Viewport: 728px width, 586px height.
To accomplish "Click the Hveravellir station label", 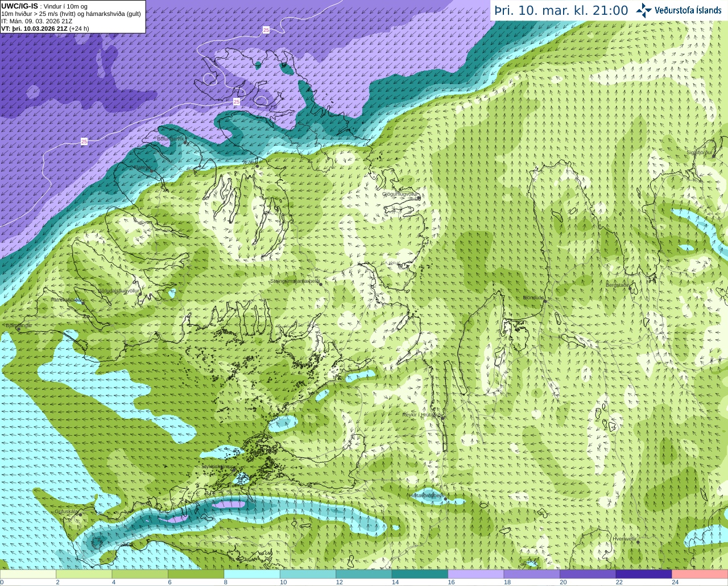I will coord(624,538).
